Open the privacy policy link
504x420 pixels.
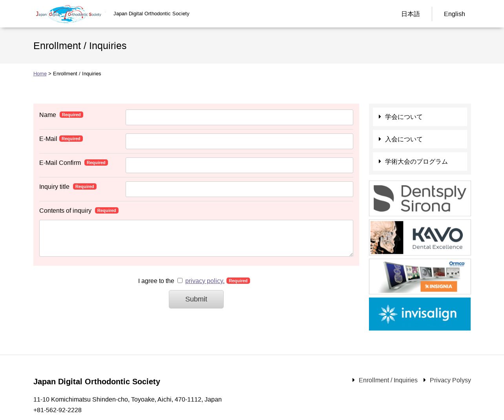(x=205, y=281)
